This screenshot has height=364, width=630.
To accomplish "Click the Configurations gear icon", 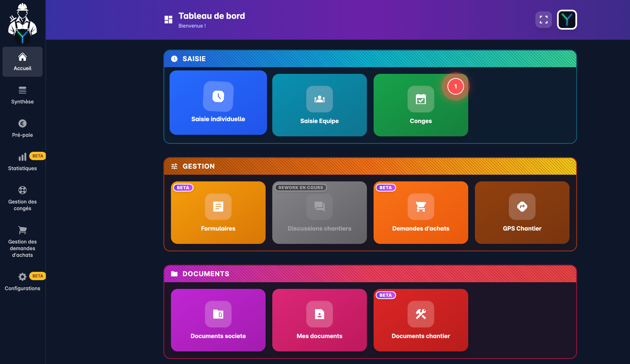I will pyautogui.click(x=22, y=277).
